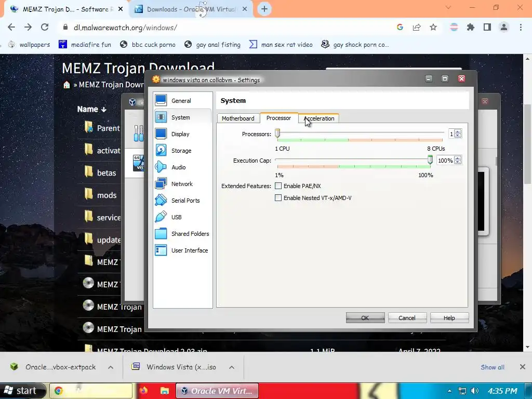Image resolution: width=532 pixels, height=399 pixels.
Task: Open the Chrome three-dot menu
Action: pos(521,27)
